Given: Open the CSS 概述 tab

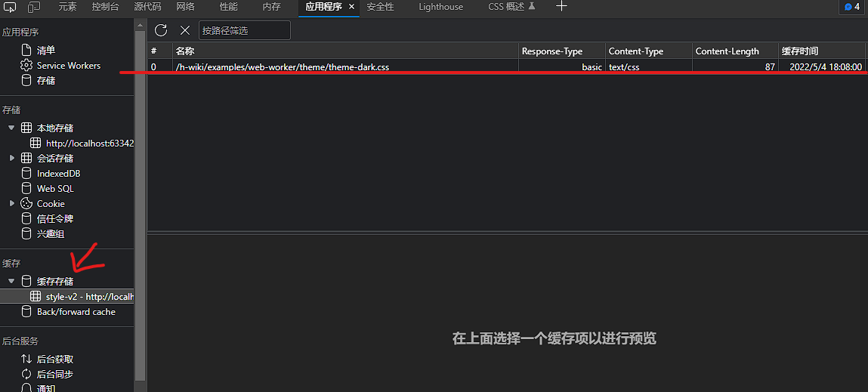Looking at the screenshot, I should coord(511,8).
